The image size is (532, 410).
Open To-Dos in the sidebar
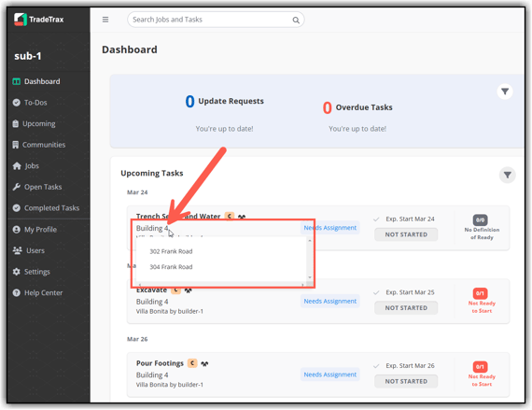coord(49,103)
